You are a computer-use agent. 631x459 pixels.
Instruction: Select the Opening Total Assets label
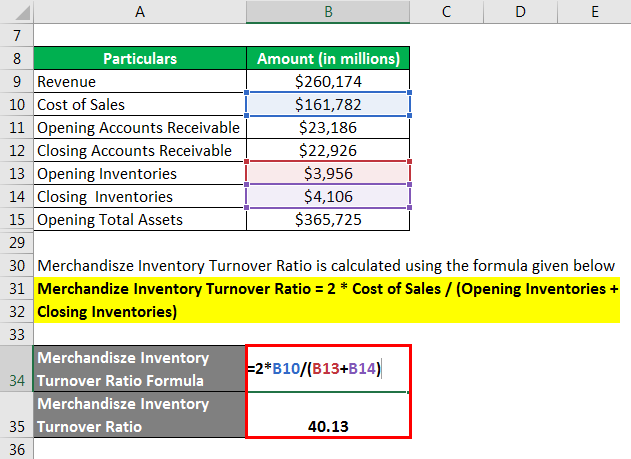click(x=140, y=219)
